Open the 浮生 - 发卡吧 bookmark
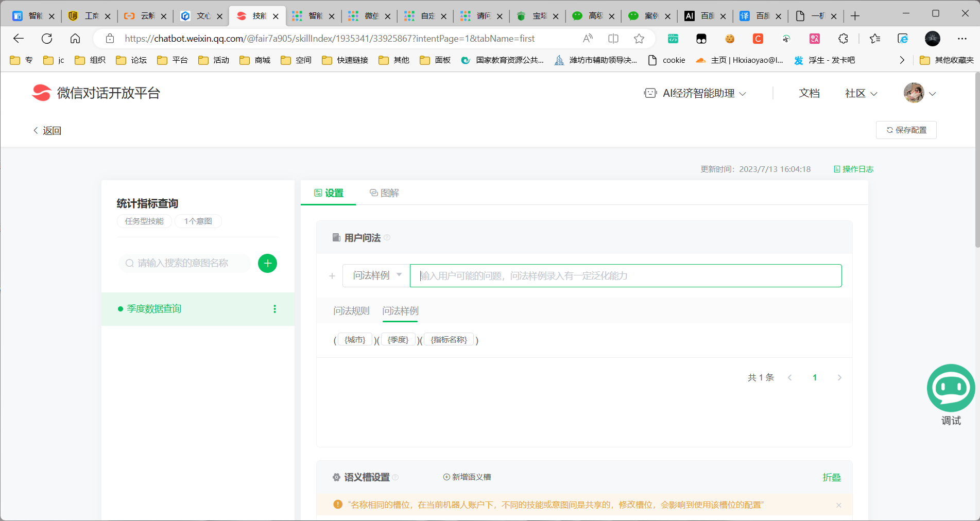This screenshot has width=980, height=521. coord(824,60)
